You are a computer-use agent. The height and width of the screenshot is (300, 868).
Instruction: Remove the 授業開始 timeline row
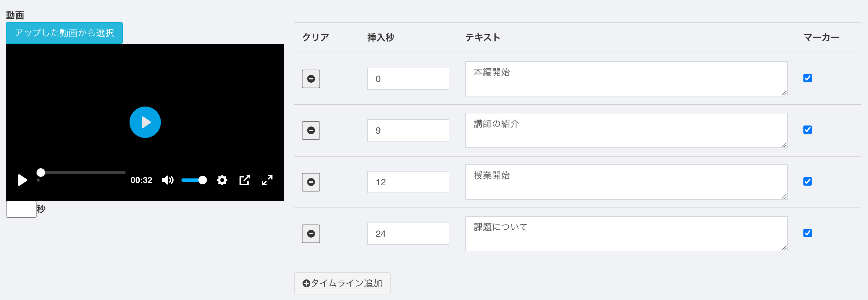tap(311, 182)
